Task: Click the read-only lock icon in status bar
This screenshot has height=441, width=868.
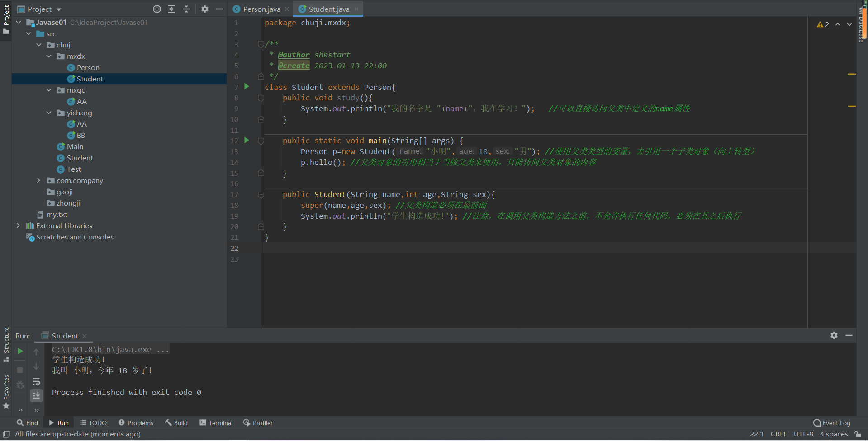Action: tap(858, 434)
